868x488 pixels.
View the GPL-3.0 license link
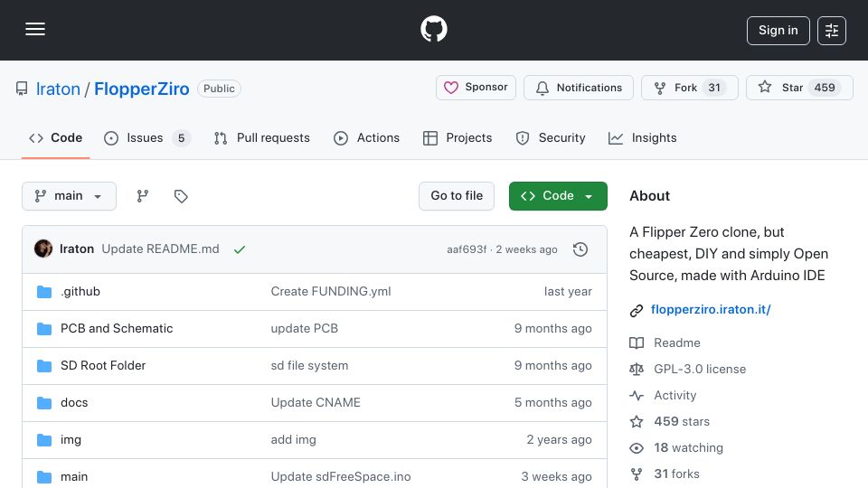pyautogui.click(x=700, y=369)
